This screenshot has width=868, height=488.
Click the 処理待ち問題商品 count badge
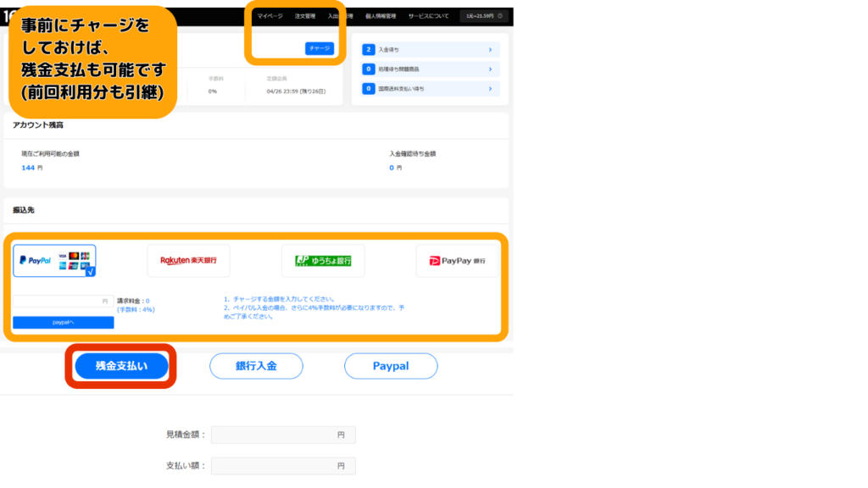[x=369, y=69]
